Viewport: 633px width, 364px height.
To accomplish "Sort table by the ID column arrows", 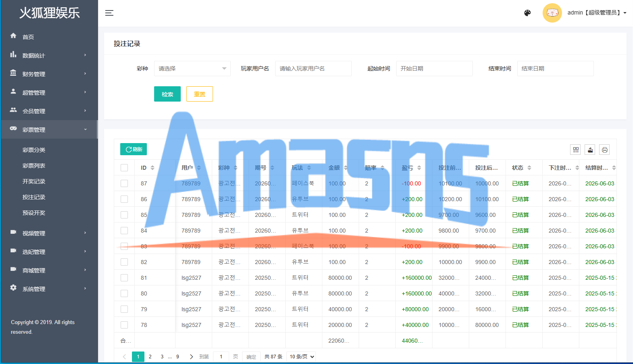I will click(x=153, y=168).
